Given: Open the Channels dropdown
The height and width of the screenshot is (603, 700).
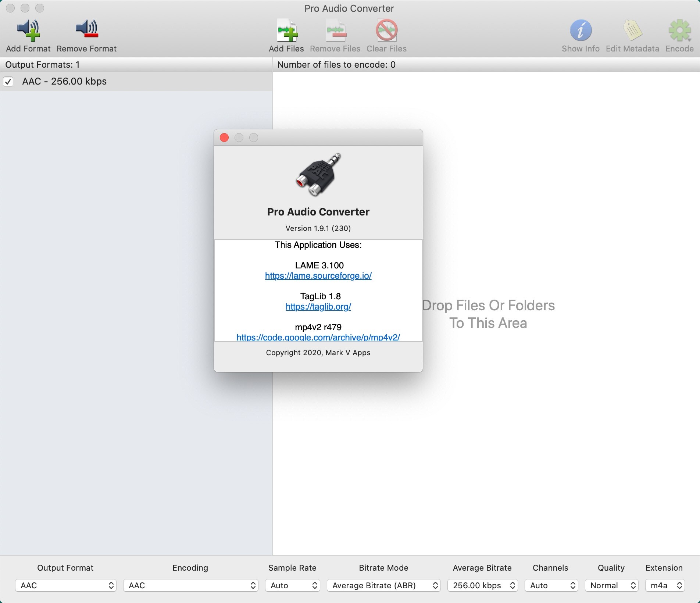Looking at the screenshot, I should pos(551,585).
